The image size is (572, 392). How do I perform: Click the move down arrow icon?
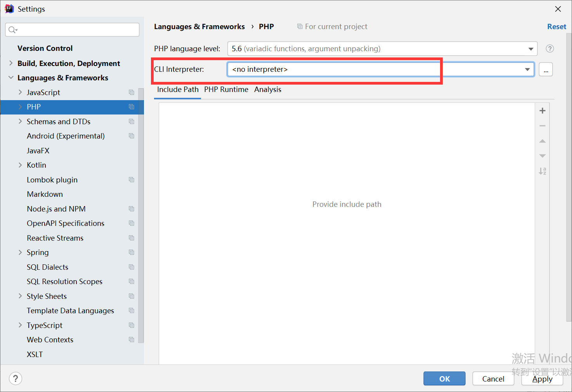click(x=543, y=156)
